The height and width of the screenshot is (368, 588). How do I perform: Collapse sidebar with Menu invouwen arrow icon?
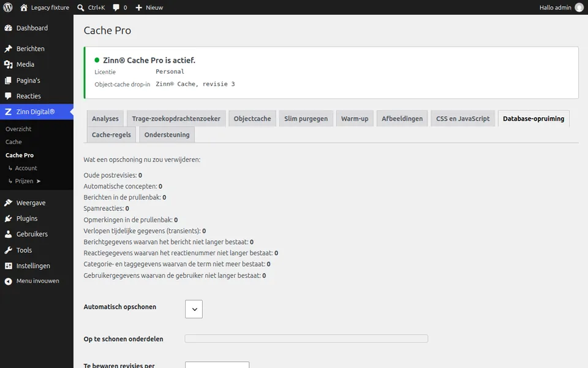(x=8, y=282)
